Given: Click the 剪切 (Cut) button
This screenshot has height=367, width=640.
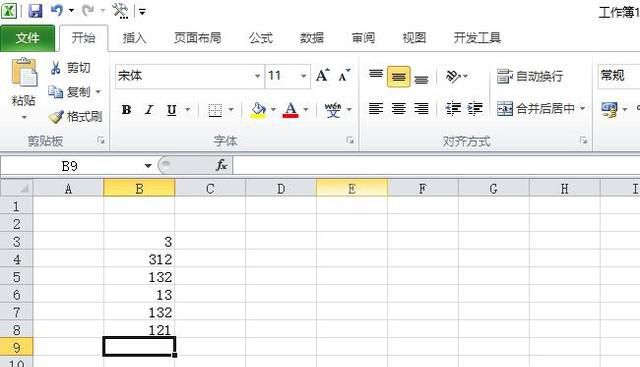Looking at the screenshot, I should pyautogui.click(x=70, y=67).
